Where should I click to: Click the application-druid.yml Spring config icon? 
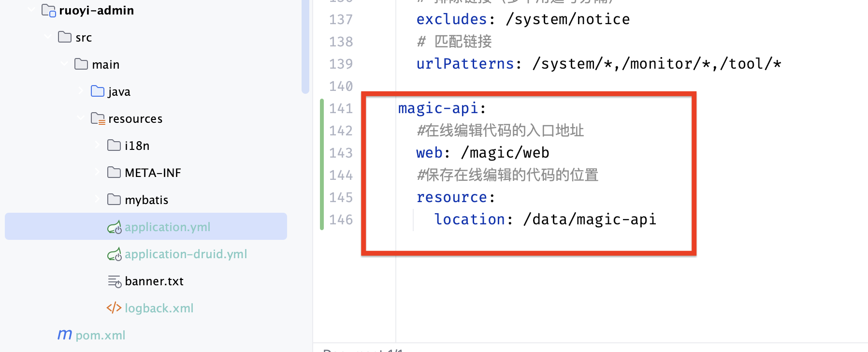coord(115,254)
